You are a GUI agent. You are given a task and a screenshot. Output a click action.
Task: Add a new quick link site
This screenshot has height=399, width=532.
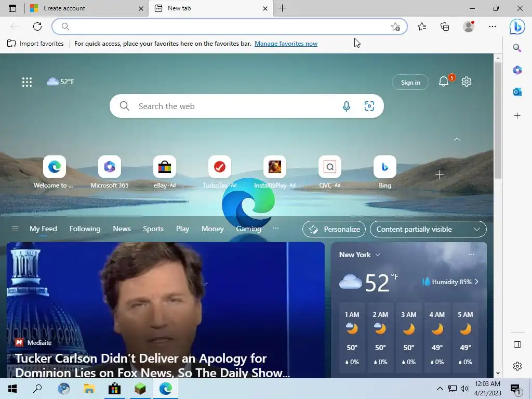[440, 175]
